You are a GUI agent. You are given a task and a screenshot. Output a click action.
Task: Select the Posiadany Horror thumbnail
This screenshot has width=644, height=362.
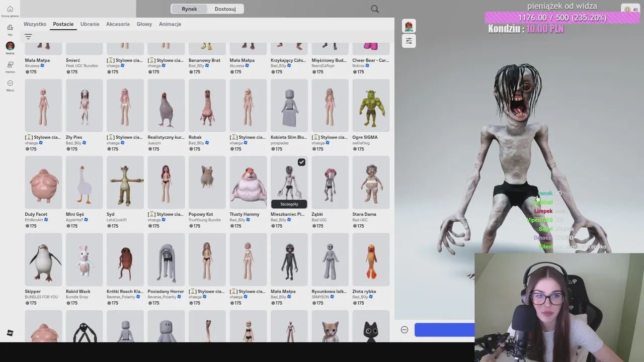(166, 260)
